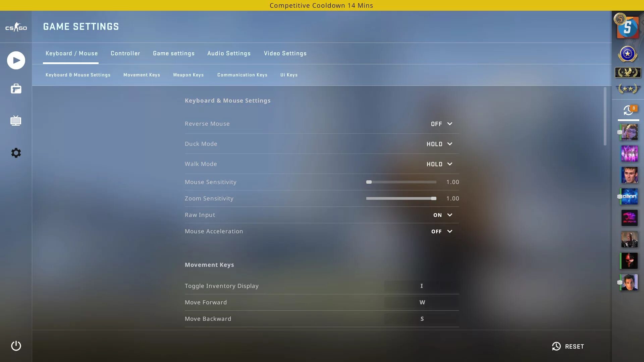This screenshot has width=644, height=362.
Task: Select the Video Settings tab
Action: point(285,54)
